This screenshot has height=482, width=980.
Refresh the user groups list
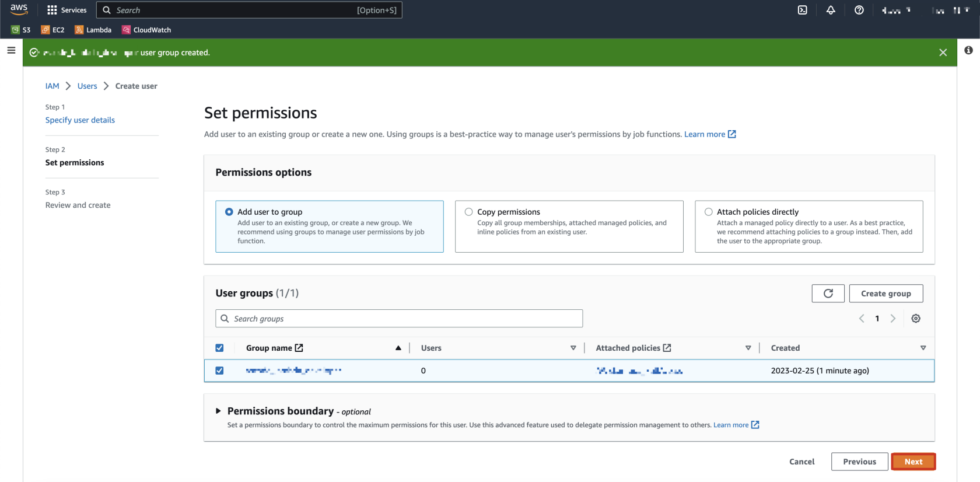click(828, 294)
